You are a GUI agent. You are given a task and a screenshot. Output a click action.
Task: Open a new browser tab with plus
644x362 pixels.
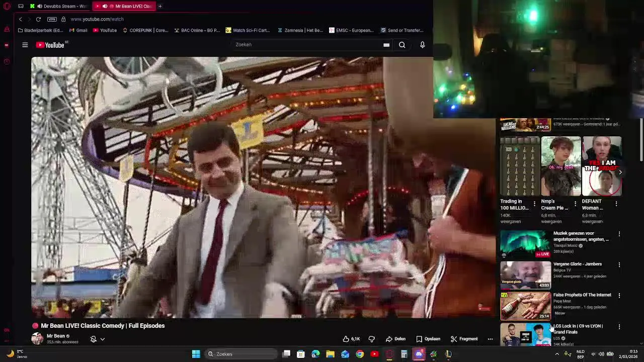(x=160, y=6)
